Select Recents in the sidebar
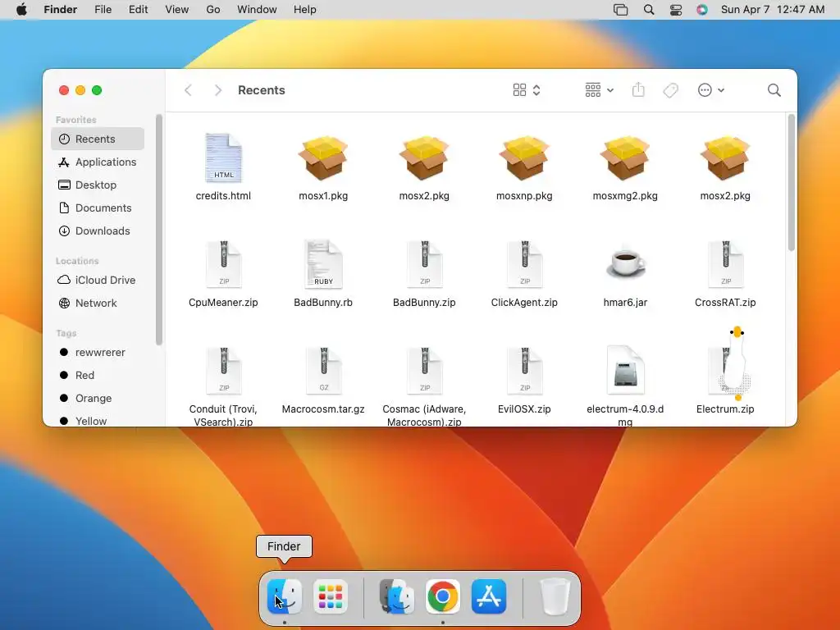The image size is (840, 630). coord(98,139)
